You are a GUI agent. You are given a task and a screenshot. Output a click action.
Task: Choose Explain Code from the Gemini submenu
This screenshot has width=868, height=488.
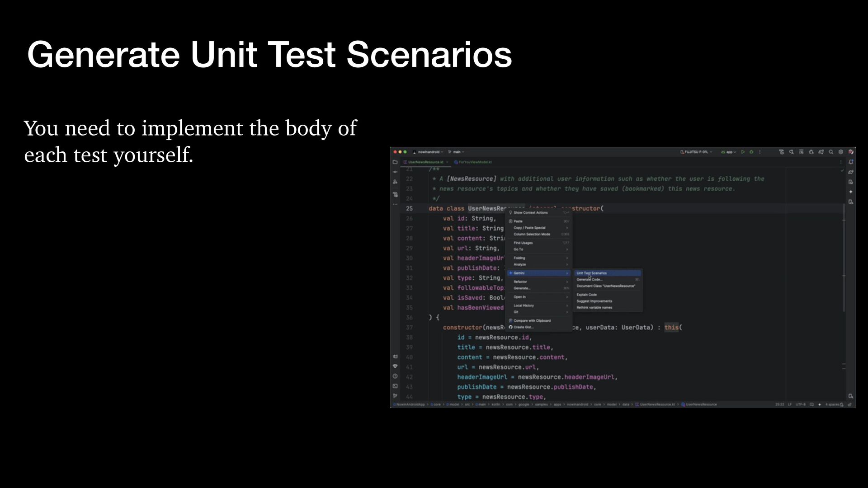pyautogui.click(x=587, y=295)
